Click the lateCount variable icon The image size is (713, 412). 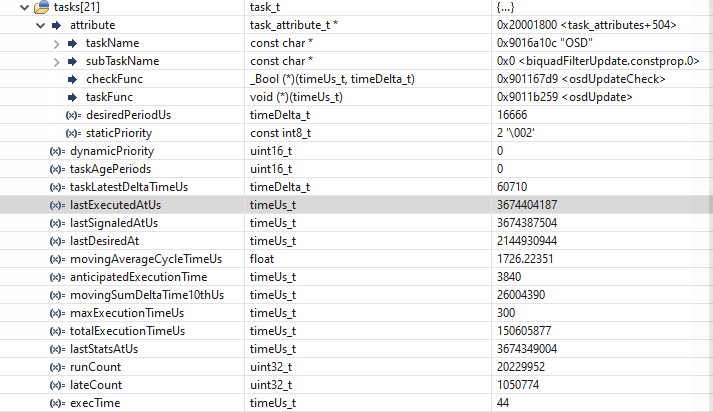pos(57,385)
